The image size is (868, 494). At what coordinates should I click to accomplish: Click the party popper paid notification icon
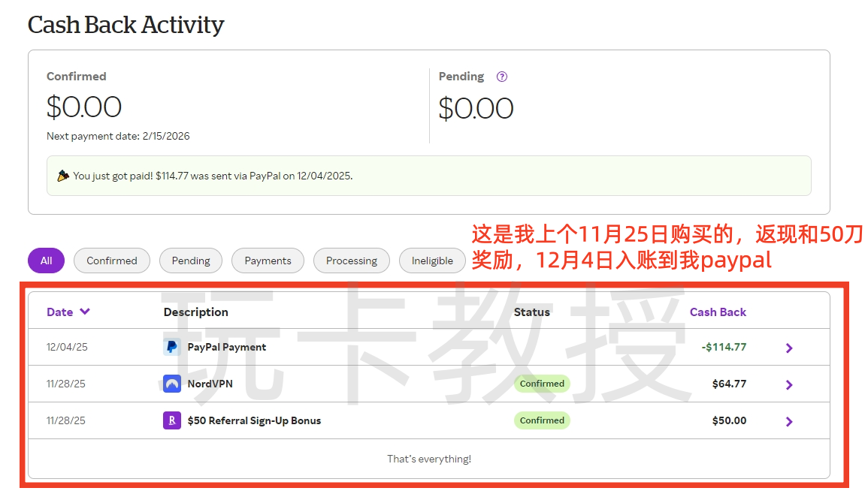63,176
